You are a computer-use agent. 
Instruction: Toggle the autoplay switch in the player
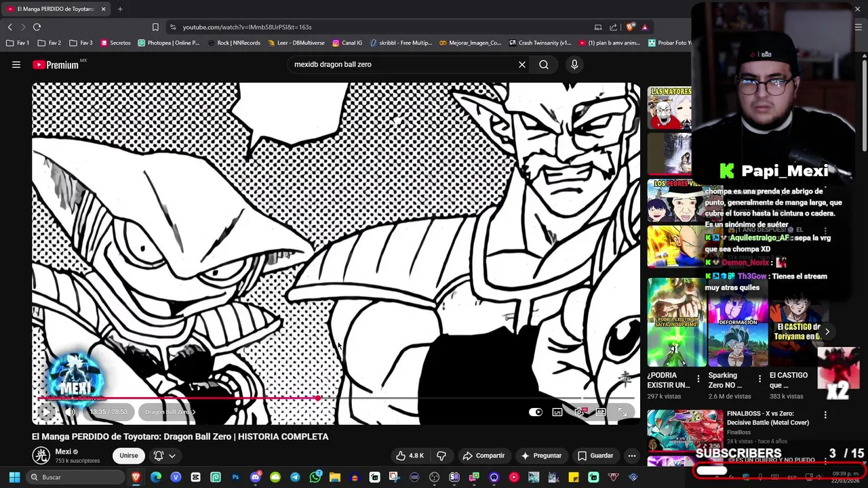coord(536,412)
